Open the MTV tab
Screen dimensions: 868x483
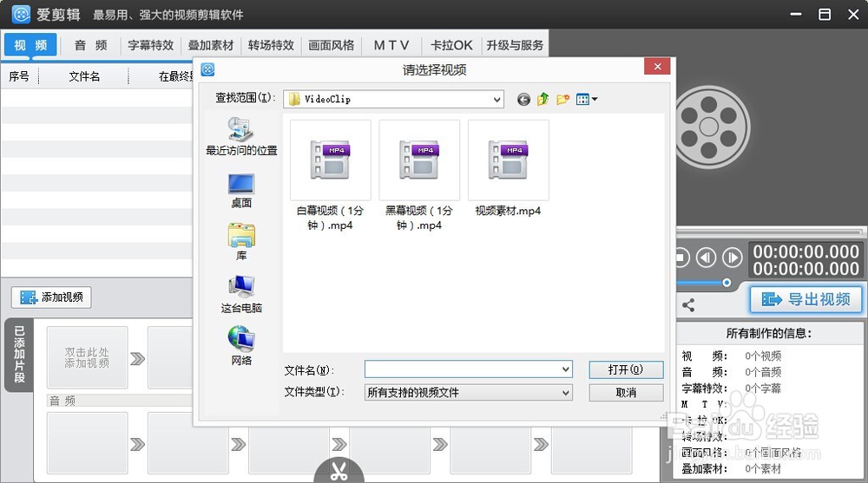pos(391,45)
